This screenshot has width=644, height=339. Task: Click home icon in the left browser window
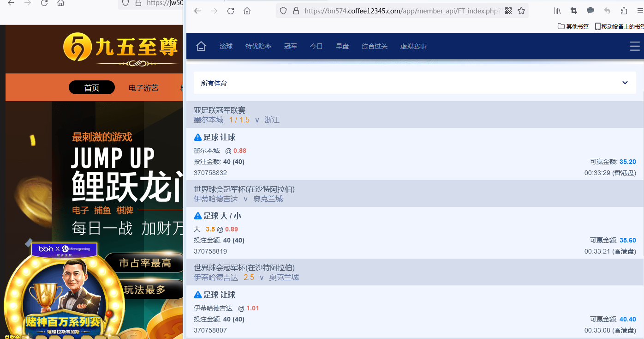click(60, 3)
